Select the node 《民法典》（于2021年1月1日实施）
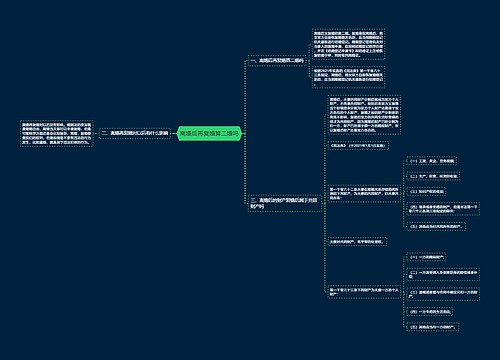Viewport: 500px width, 360px height. 358,146
